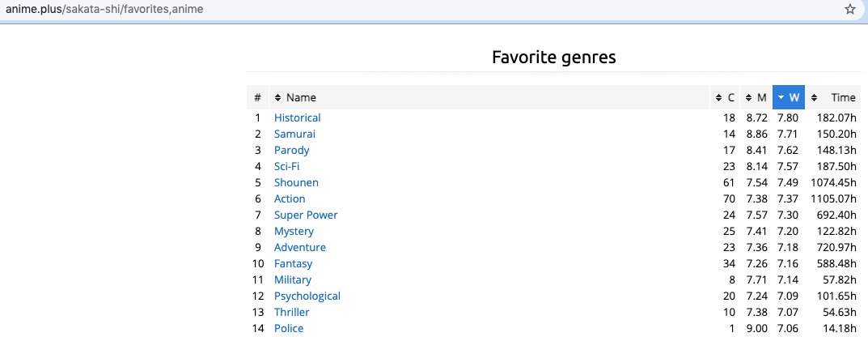Image resolution: width=868 pixels, height=337 pixels.
Task: Open the Psychological genre link
Action: click(307, 296)
